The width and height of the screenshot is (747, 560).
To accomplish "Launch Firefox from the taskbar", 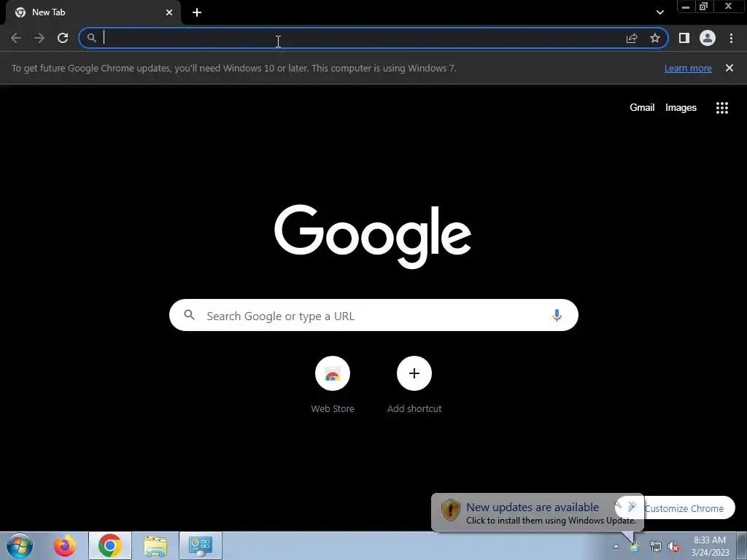I will (x=65, y=545).
